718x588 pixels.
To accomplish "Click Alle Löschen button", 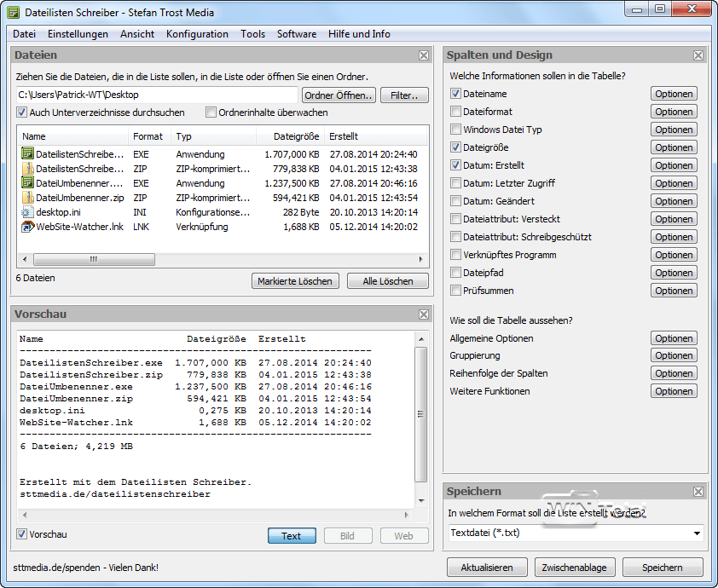I will pyautogui.click(x=388, y=281).
